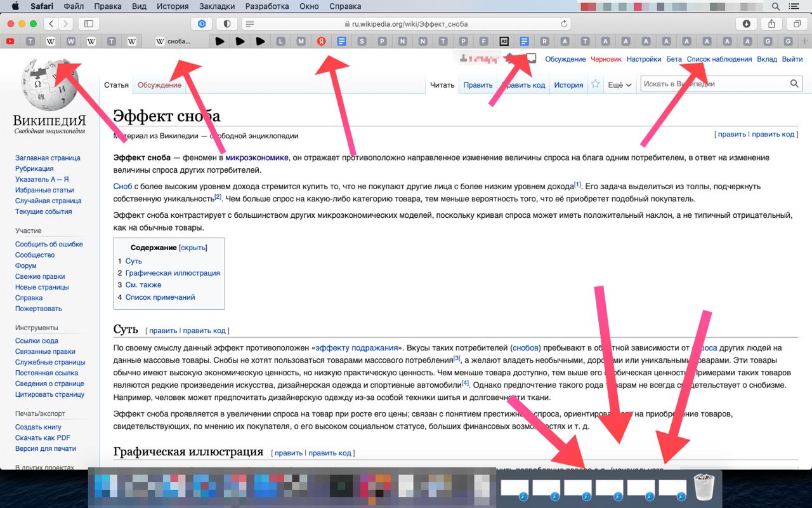Go back using Safari's back arrow
This screenshot has width=812, height=508.
tap(51, 24)
